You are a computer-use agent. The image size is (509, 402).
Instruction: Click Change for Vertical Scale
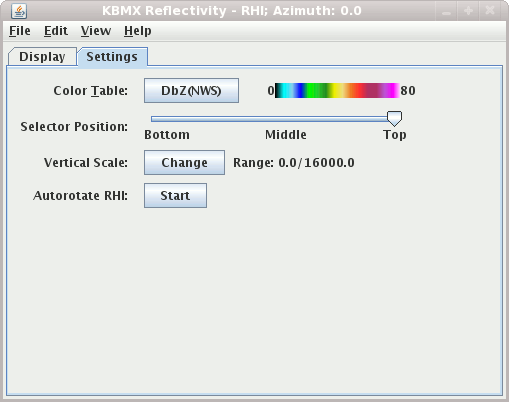[x=184, y=162]
